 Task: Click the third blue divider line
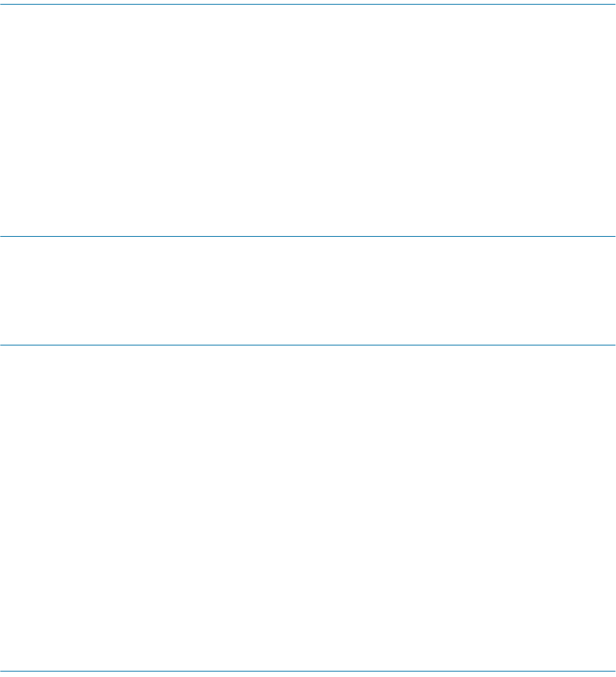click(x=308, y=345)
